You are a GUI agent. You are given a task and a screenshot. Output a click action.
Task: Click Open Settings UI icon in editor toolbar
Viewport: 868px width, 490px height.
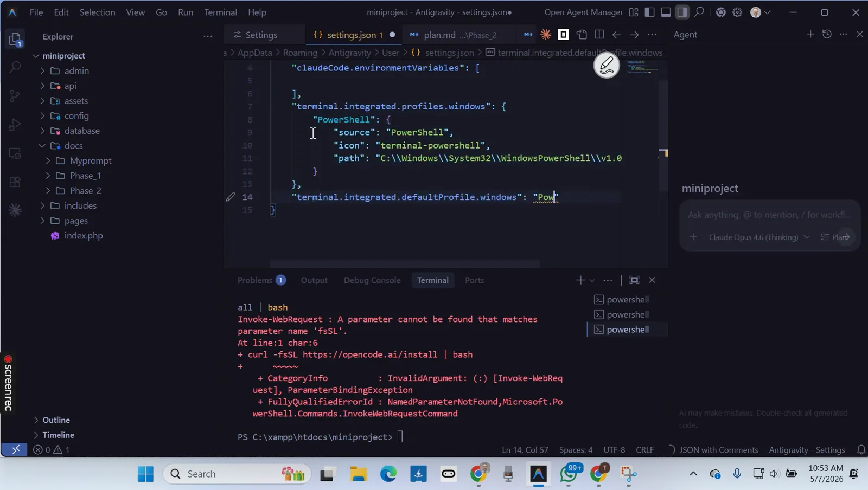click(x=582, y=35)
